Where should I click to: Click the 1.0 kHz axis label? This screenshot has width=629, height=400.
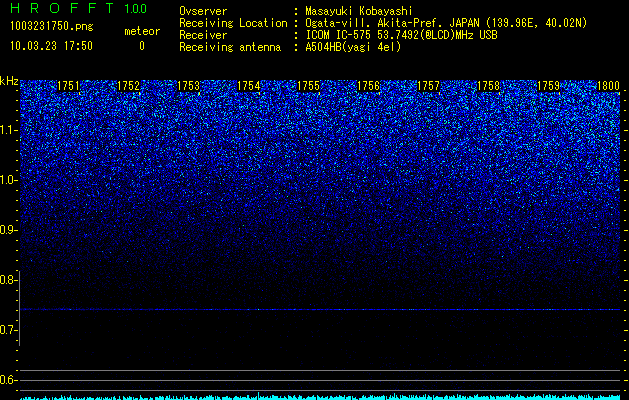click(9, 181)
